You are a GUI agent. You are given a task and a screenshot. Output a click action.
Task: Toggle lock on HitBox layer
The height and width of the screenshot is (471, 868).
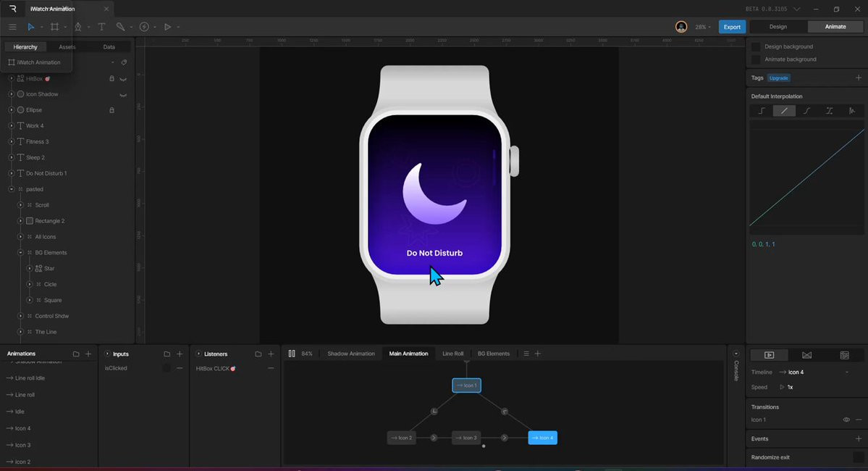coord(111,79)
